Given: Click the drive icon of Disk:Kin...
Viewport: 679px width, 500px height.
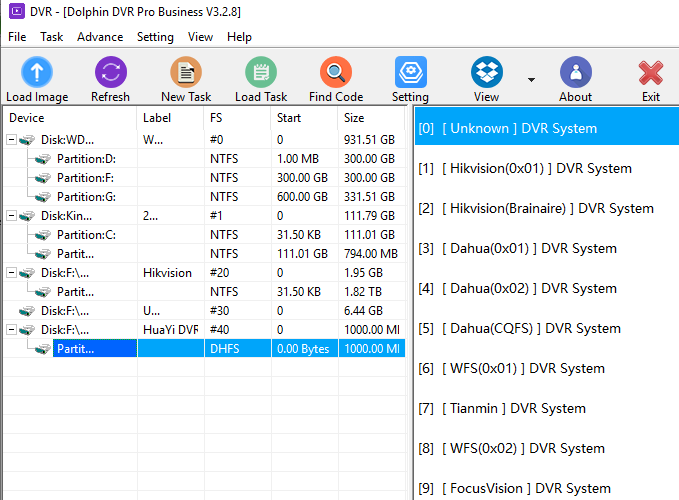Looking at the screenshot, I should tap(27, 216).
